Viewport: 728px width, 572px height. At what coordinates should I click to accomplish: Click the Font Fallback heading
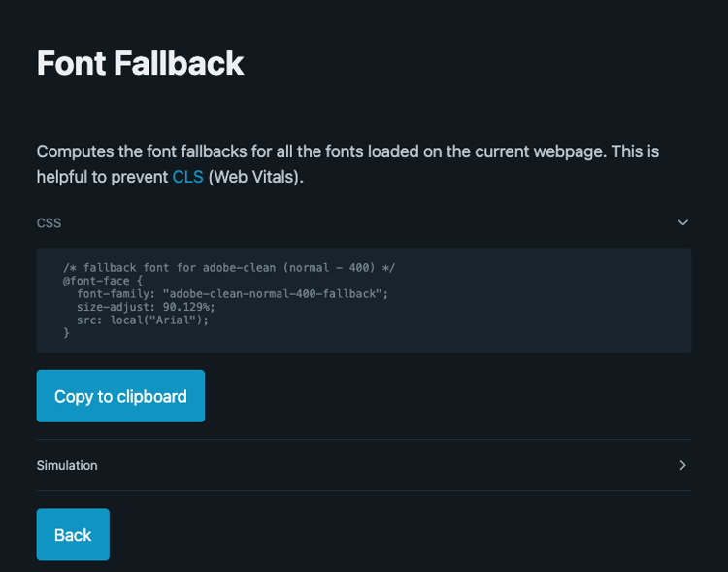click(140, 63)
